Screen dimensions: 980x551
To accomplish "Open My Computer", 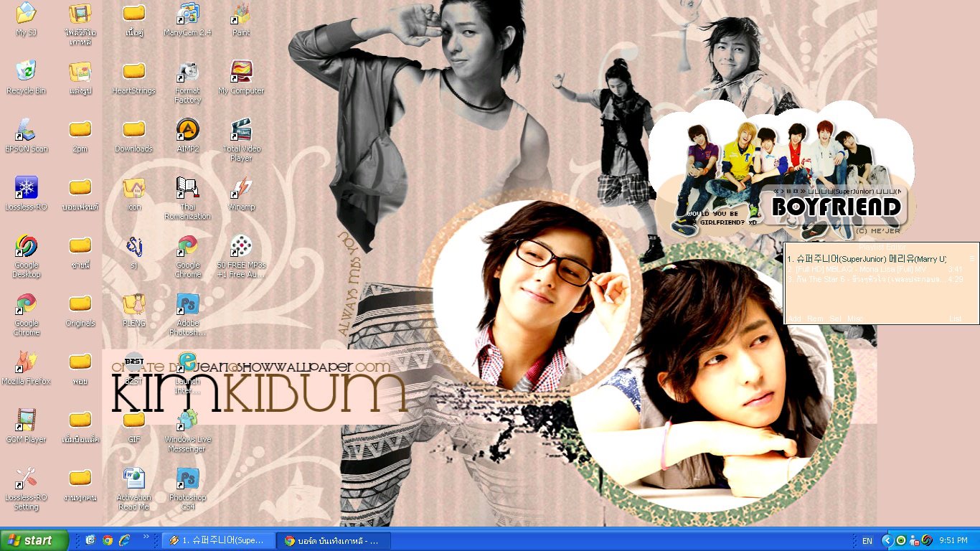I will [x=241, y=77].
